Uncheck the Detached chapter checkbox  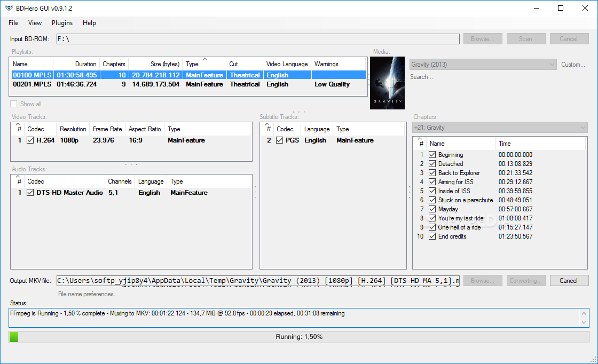pyautogui.click(x=432, y=164)
